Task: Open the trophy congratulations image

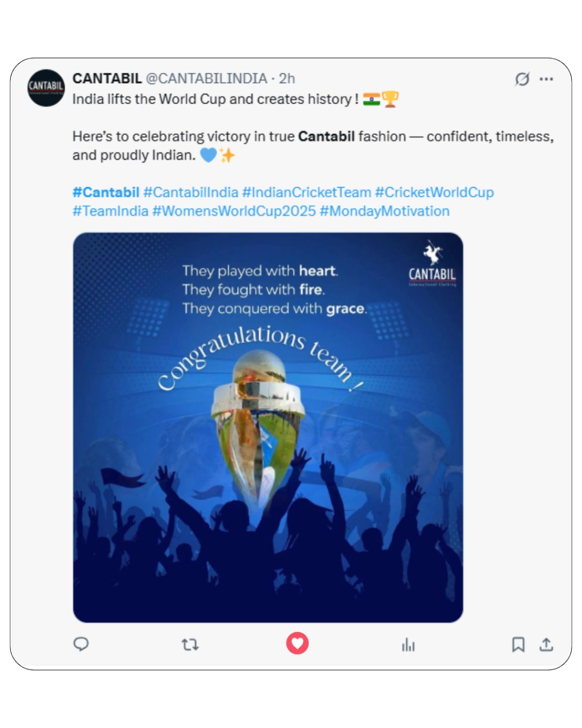Action: [x=267, y=425]
